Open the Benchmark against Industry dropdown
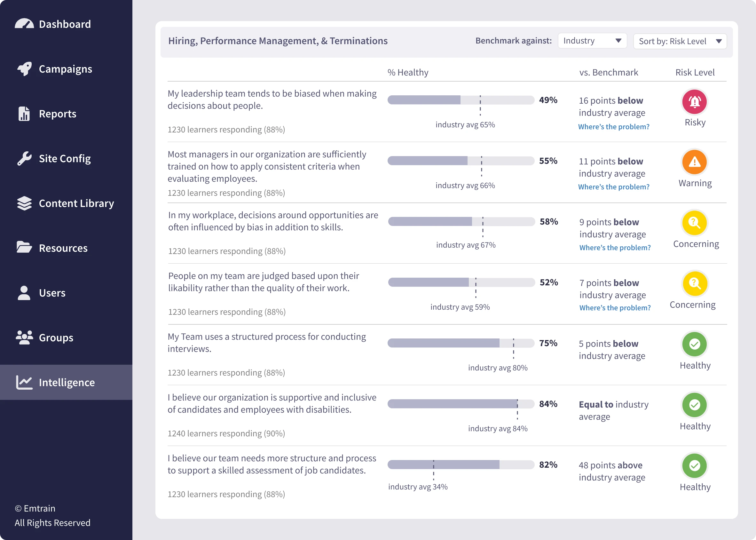 point(592,41)
